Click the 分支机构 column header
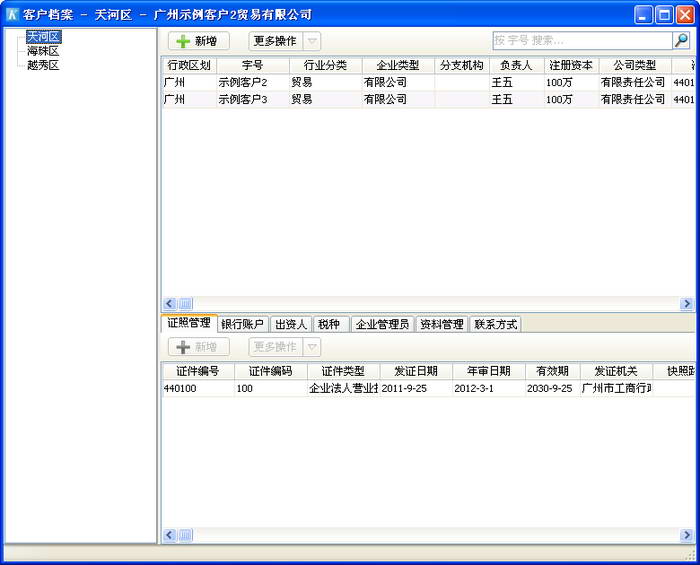This screenshot has width=700, height=565. pos(462,66)
